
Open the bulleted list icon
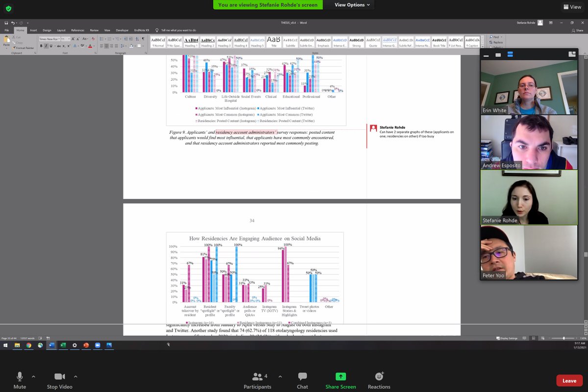(102, 38)
